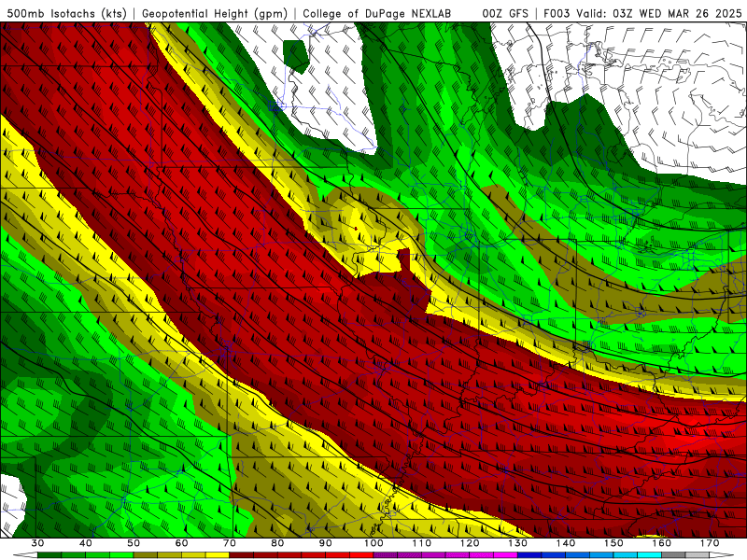Click the 150 value on the legend scale

(614, 543)
